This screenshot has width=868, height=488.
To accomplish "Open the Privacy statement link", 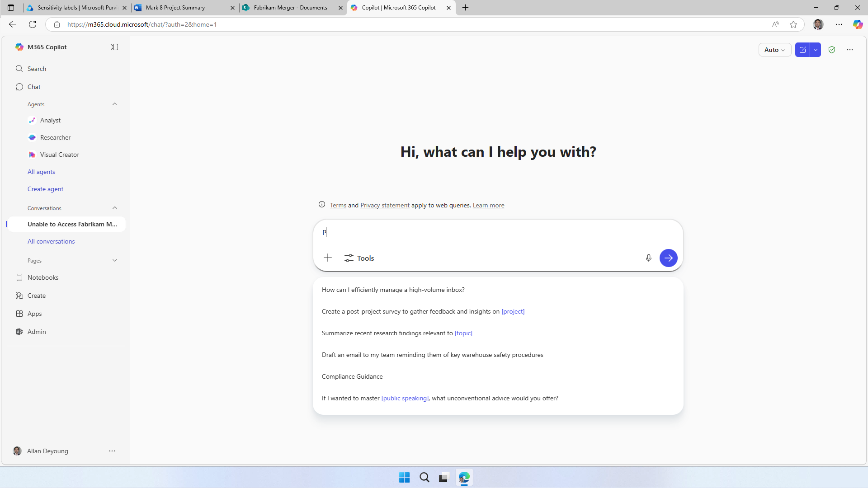I will 385,205.
